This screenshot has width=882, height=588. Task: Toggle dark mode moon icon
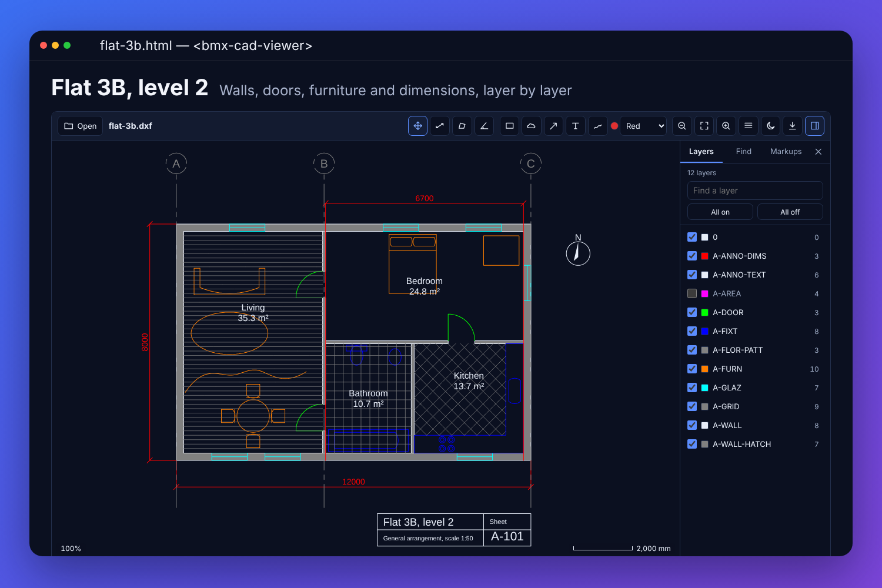(x=771, y=126)
